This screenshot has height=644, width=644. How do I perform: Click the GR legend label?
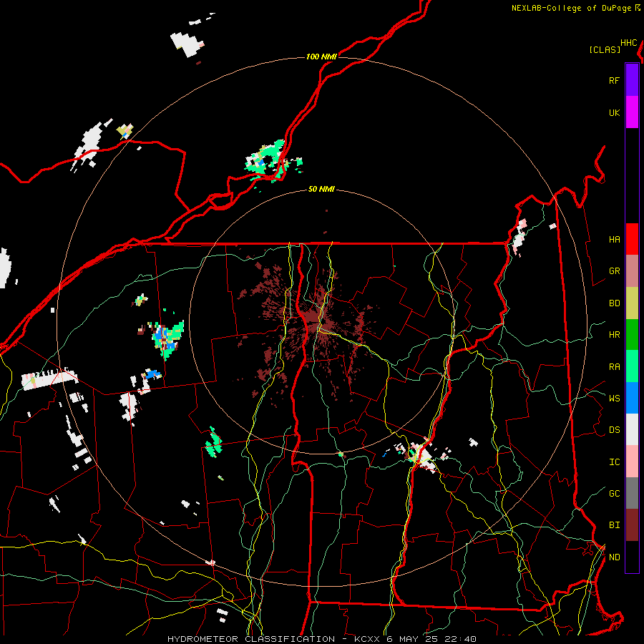pos(614,271)
